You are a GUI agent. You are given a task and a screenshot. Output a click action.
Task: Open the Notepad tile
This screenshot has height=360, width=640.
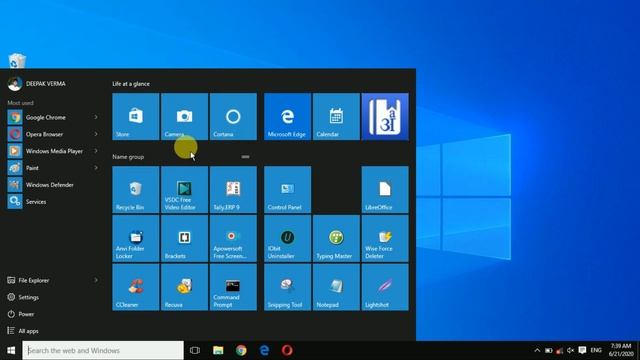[336, 287]
